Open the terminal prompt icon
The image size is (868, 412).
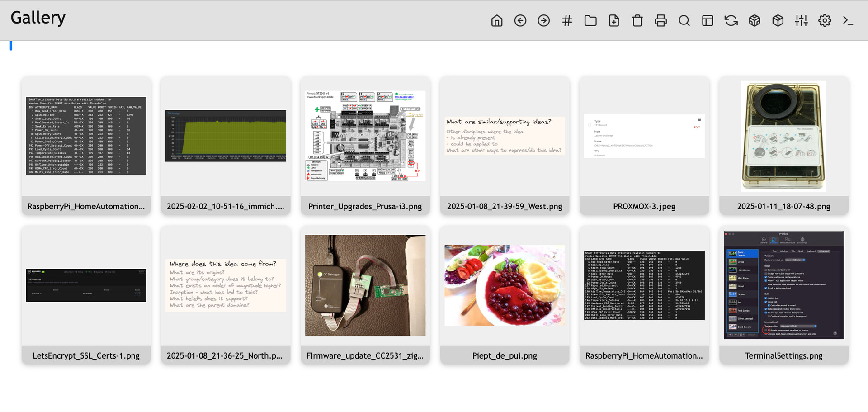pyautogui.click(x=848, y=21)
